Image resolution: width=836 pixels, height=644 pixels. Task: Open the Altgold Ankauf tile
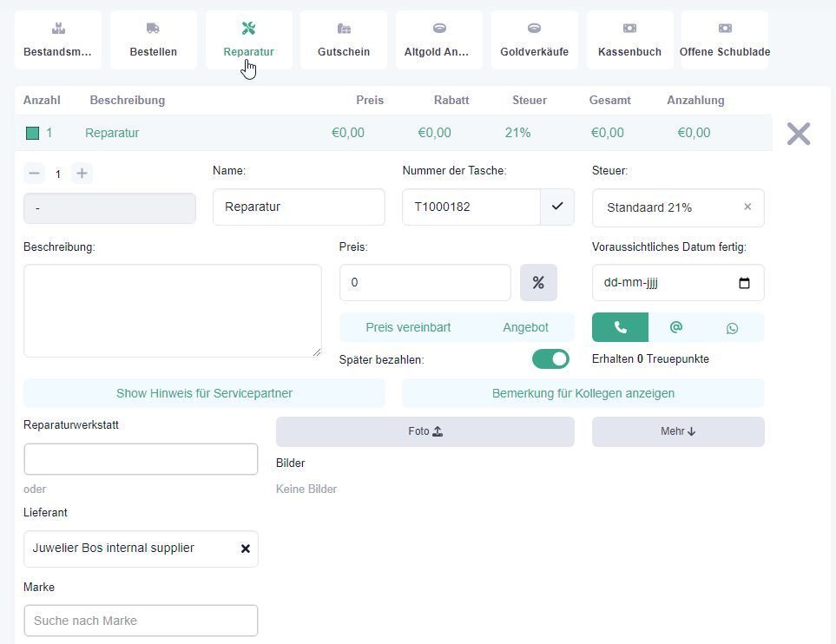click(x=438, y=40)
